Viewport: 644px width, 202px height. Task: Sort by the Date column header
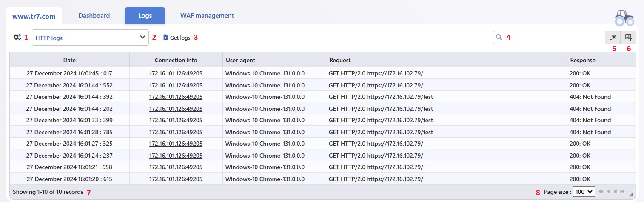click(x=69, y=60)
